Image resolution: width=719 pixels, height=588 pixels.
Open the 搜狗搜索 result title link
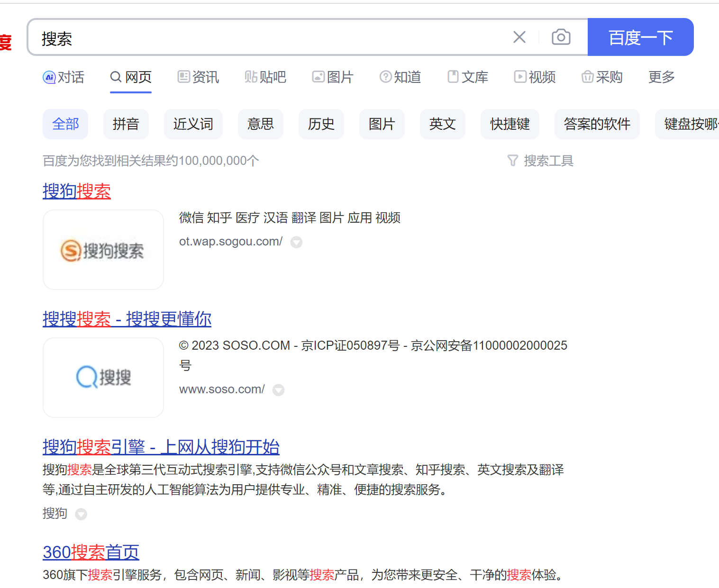[77, 191]
